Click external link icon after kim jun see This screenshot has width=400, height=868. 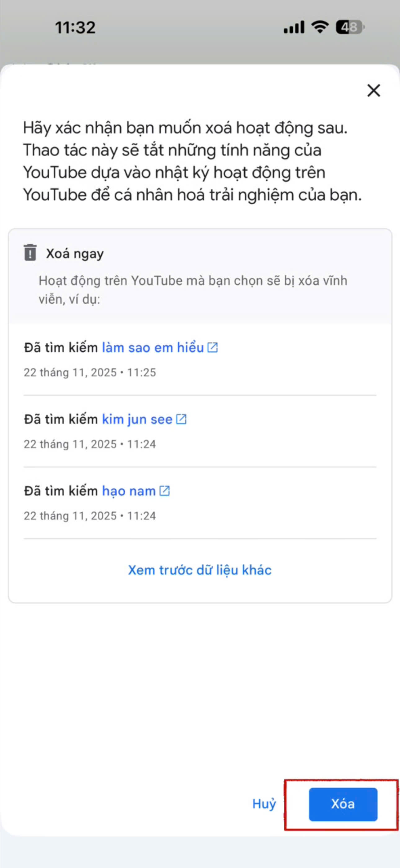181,419
